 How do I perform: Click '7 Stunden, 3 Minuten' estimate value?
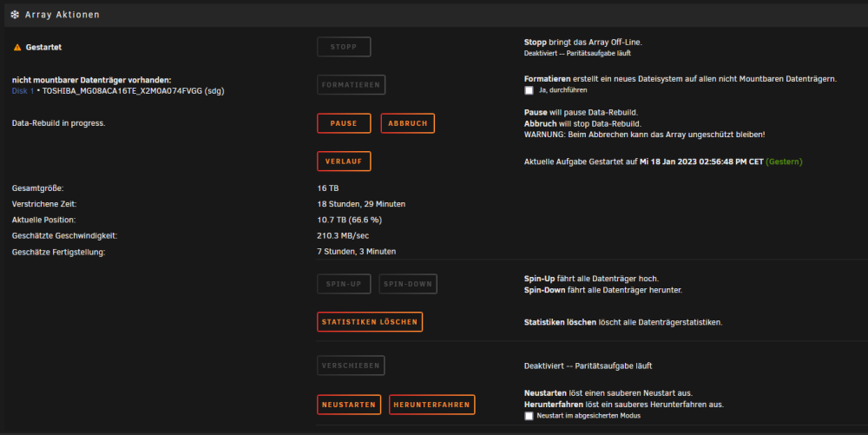coord(357,251)
